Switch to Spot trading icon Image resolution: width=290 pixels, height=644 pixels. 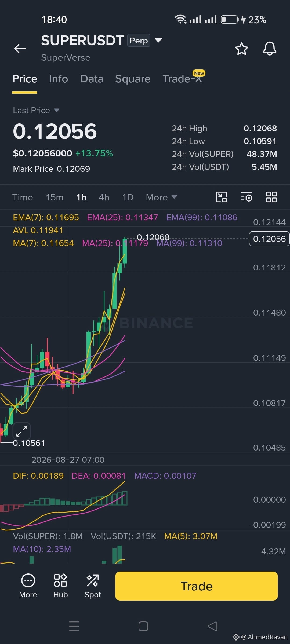pyautogui.click(x=93, y=586)
